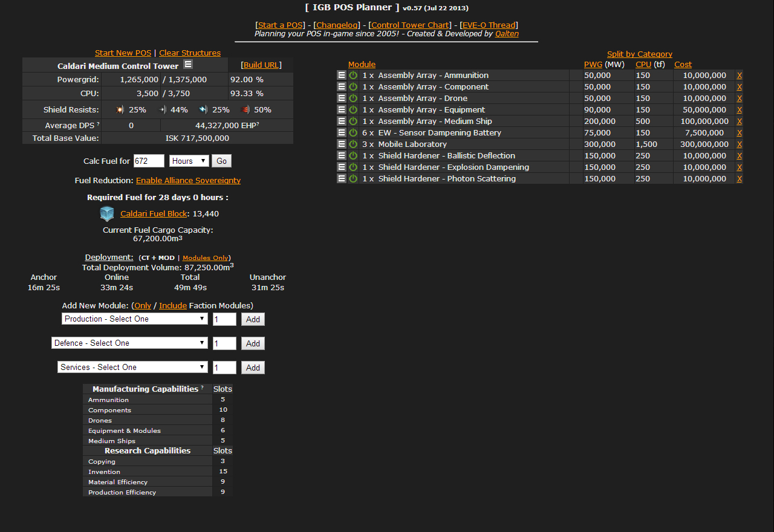
Task: Open menu icon for Shield Hardener - Explosion Dampening row
Action: pos(342,167)
